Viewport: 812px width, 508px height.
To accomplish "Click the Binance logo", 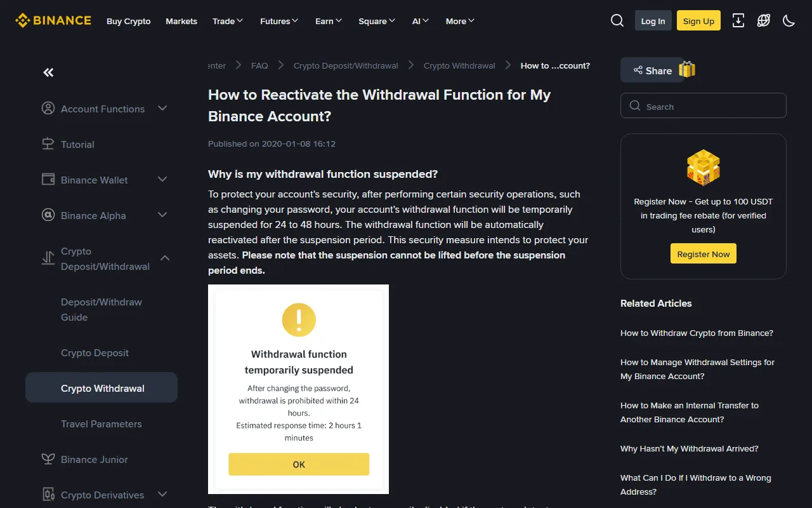I will (x=53, y=20).
